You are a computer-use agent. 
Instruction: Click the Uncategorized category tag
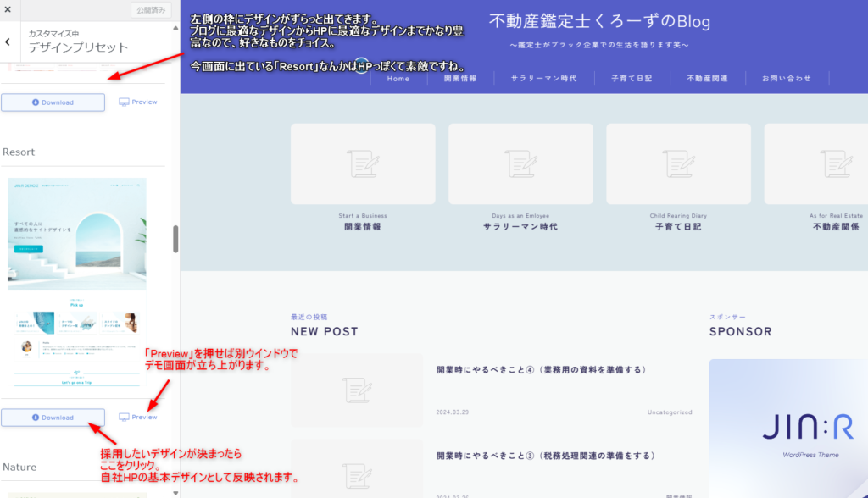click(670, 412)
